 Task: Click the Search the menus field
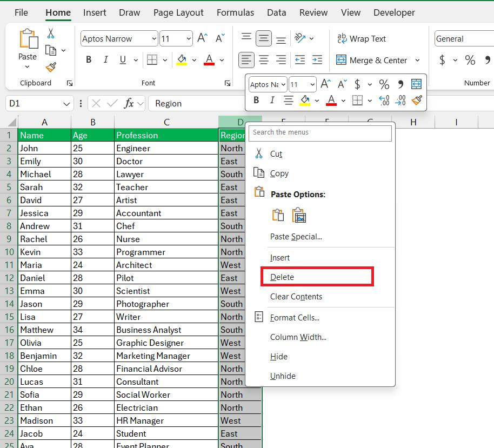[x=320, y=132]
